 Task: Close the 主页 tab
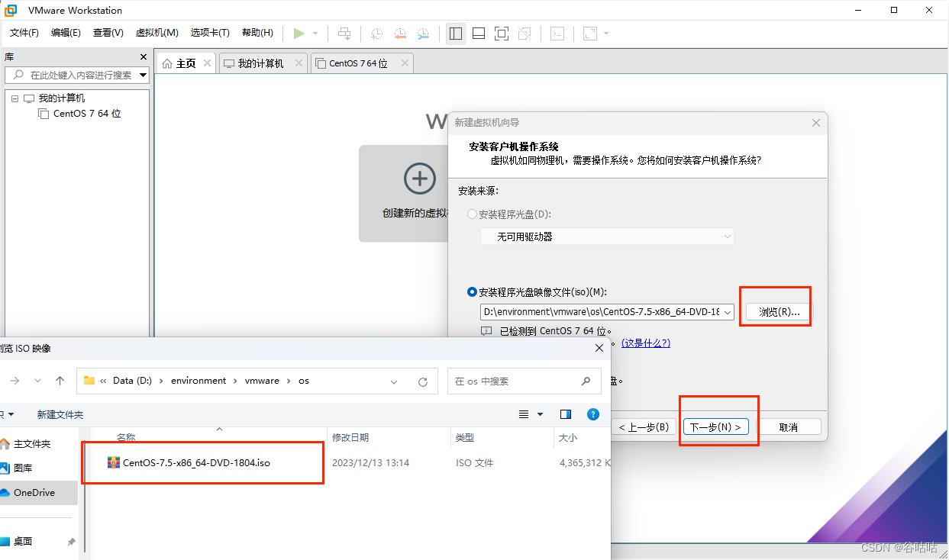[x=207, y=63]
